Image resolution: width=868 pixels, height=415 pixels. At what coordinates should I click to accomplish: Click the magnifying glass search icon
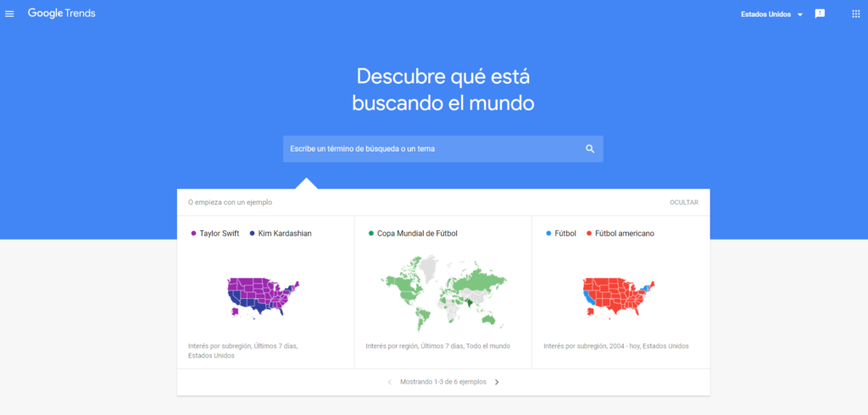[x=590, y=149]
